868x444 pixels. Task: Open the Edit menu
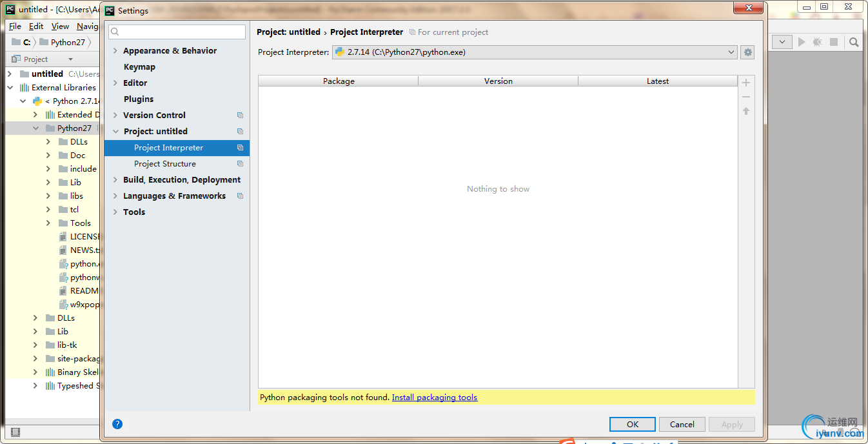coord(36,26)
